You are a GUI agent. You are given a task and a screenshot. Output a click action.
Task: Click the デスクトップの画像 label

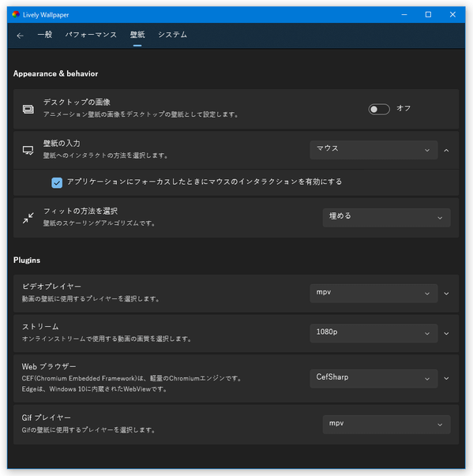point(77,103)
